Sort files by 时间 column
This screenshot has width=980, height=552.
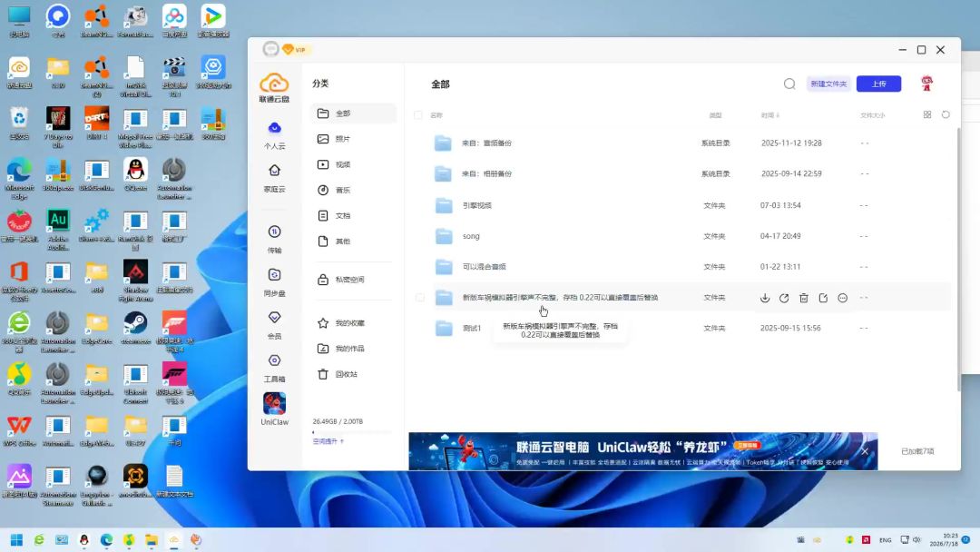point(770,115)
